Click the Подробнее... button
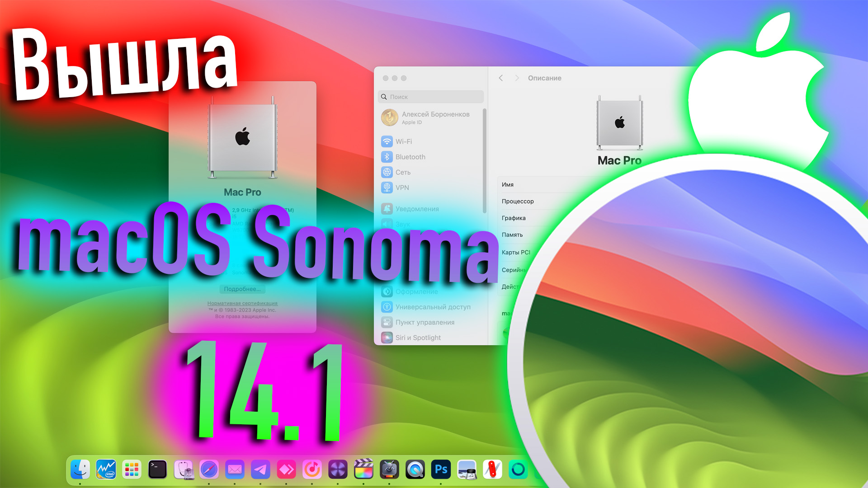The height and width of the screenshot is (488, 868). pyautogui.click(x=242, y=289)
